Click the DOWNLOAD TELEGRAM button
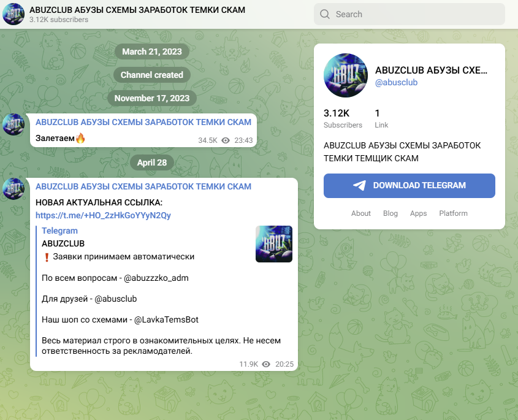 point(409,186)
